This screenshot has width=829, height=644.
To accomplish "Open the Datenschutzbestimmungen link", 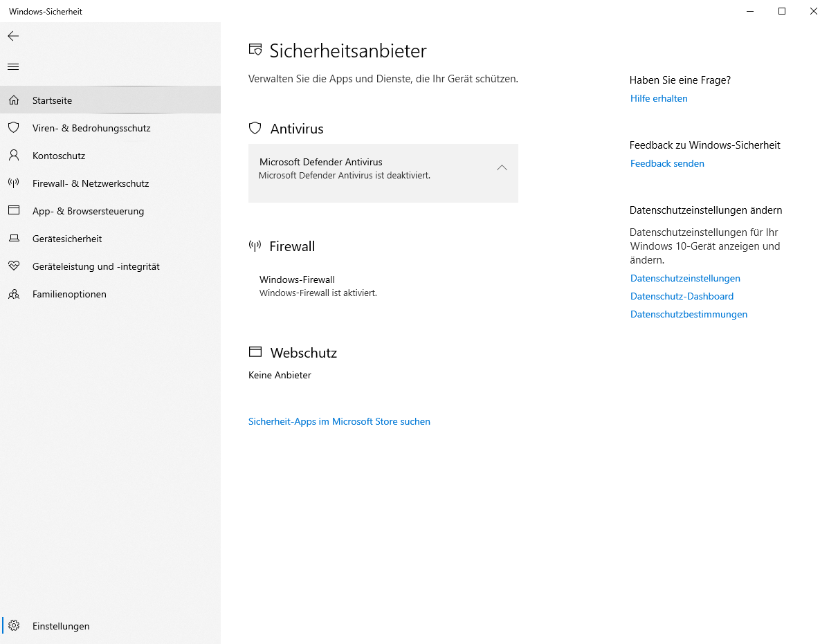I will click(x=689, y=314).
